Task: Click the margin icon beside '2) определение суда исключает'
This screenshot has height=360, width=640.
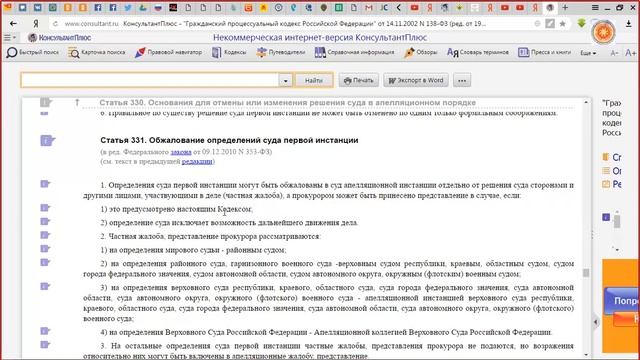Action: coord(45,222)
